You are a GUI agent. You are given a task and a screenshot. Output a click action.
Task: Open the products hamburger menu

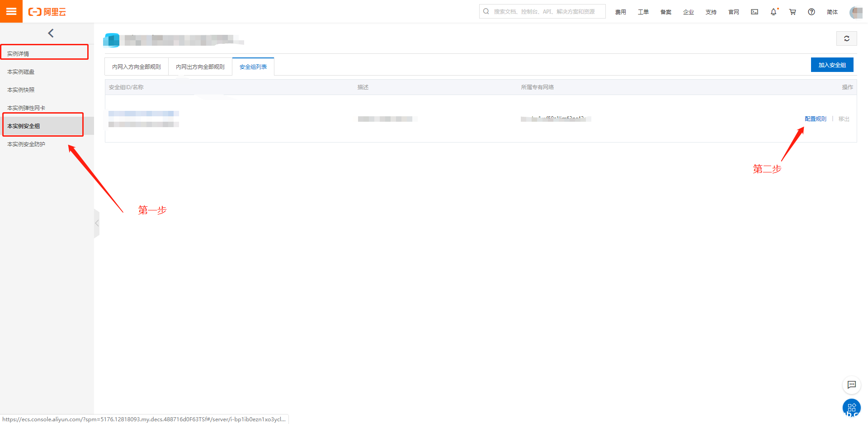coord(11,11)
